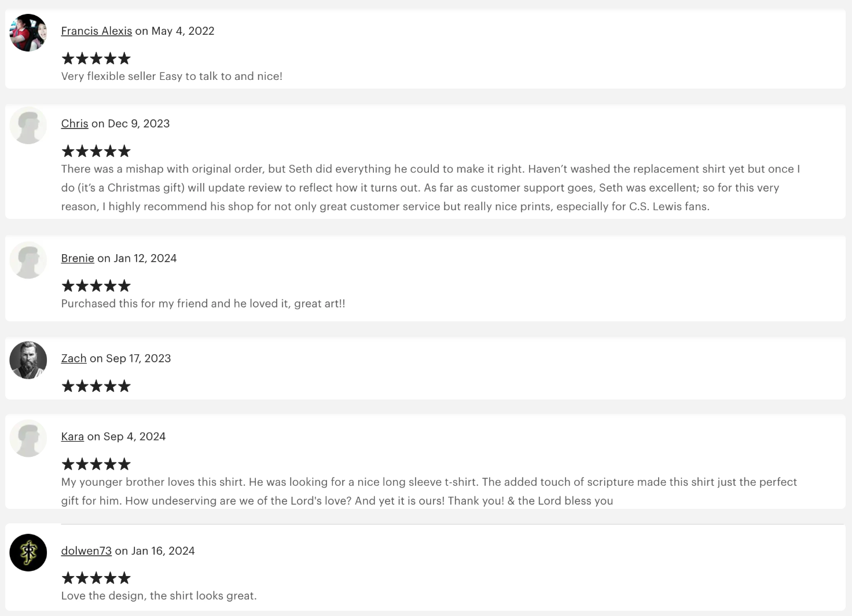
Task: Click Kara's review text about the long sleeve shirt
Action: 429,491
